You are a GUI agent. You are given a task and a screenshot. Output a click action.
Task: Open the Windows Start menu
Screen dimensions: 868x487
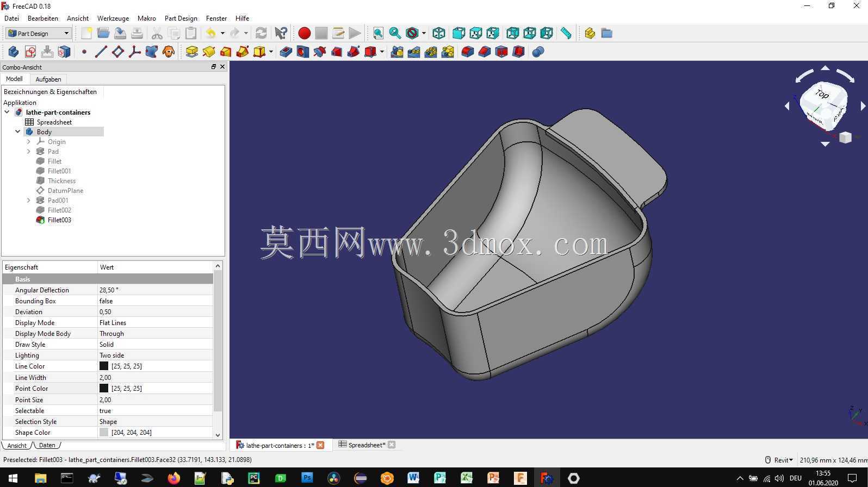click(12, 478)
